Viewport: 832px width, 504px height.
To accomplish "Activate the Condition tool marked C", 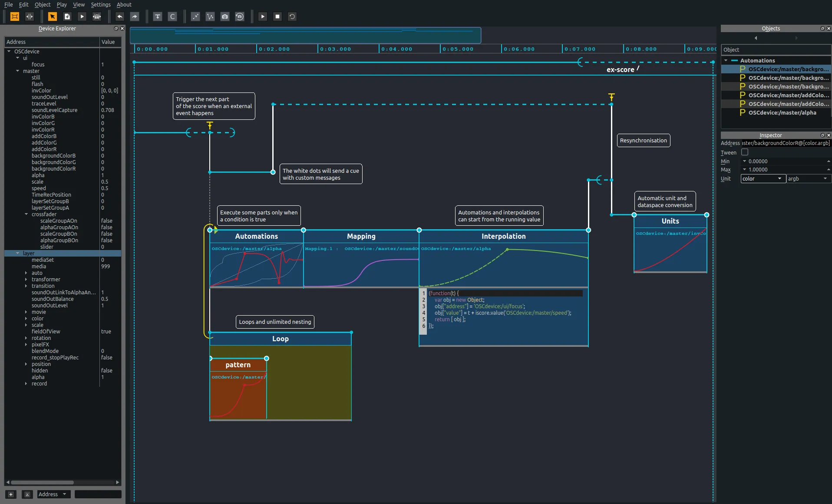I will (172, 17).
